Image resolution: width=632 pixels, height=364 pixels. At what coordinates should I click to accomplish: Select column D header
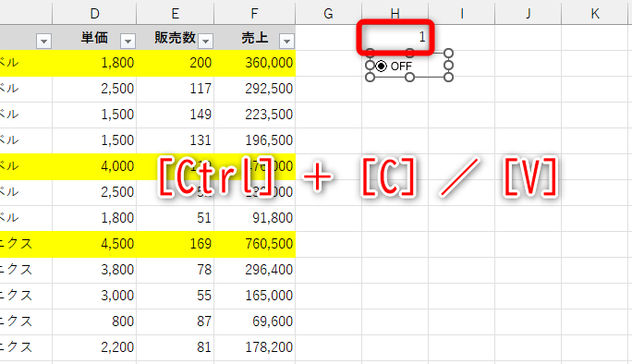point(94,13)
